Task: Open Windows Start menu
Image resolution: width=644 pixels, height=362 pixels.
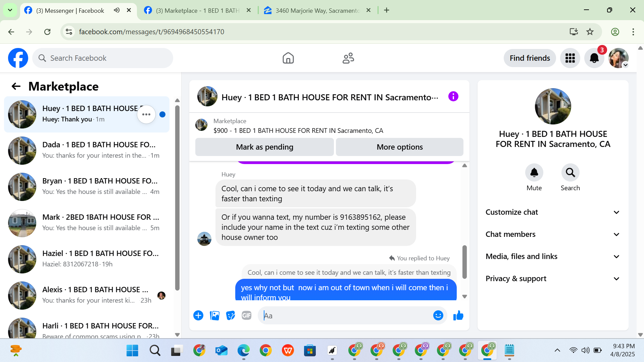Action: [132, 351]
